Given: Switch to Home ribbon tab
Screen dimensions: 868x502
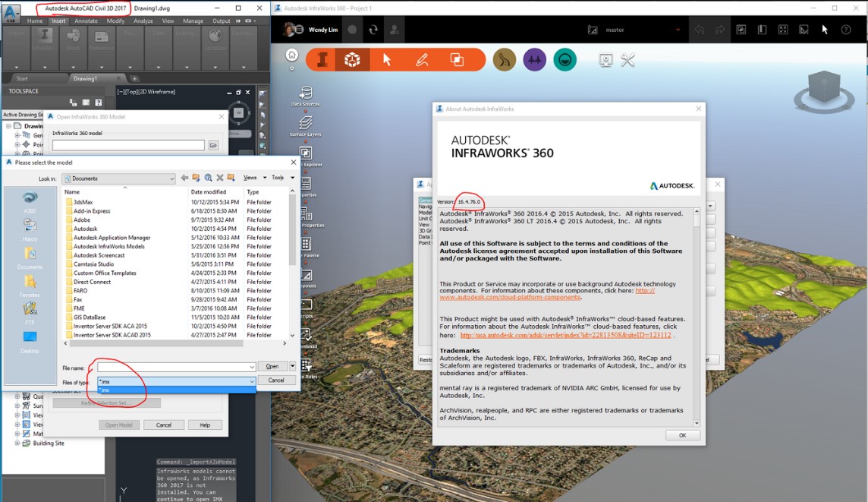Looking at the screenshot, I should pos(34,21).
